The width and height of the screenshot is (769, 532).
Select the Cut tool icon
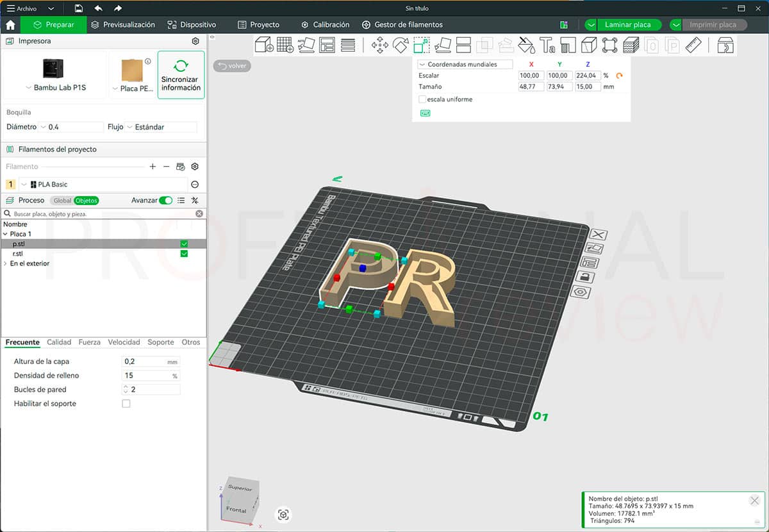click(x=463, y=45)
